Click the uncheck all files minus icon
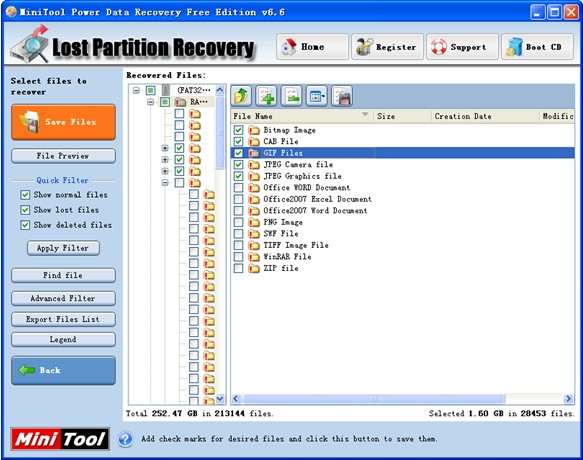Viewport: 583px width, 460px height. (x=291, y=96)
